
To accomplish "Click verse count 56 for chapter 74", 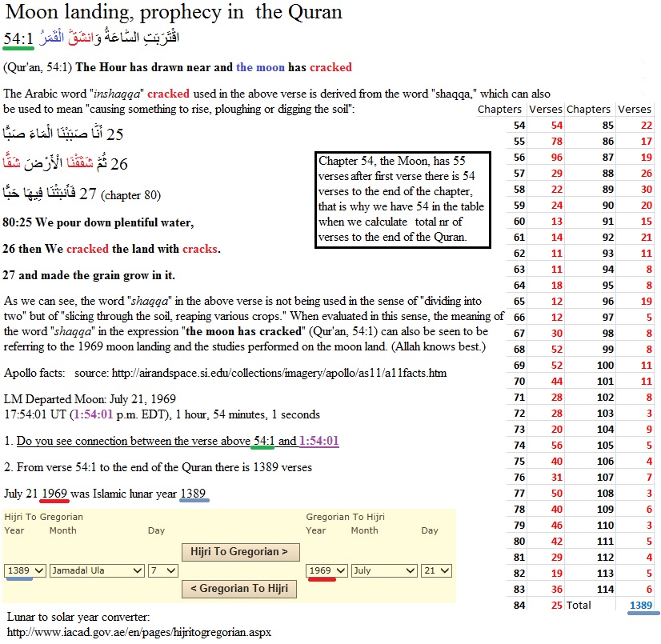I will tap(557, 445).
